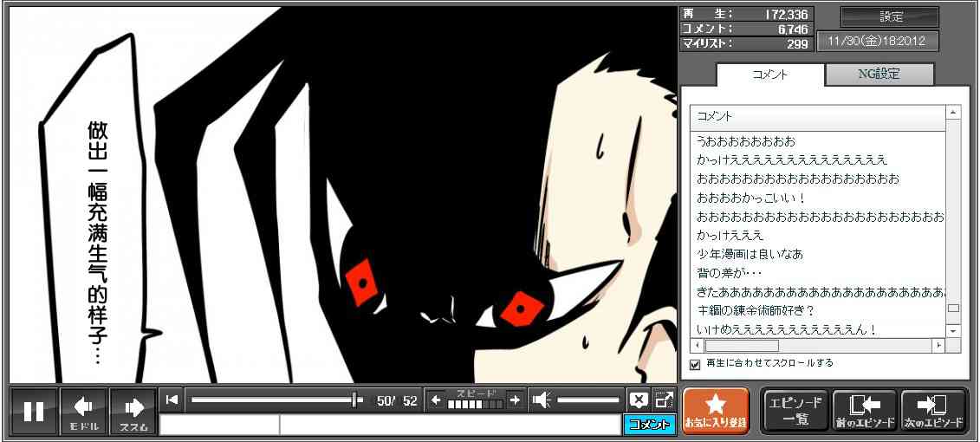
Task: Add to favorites with star button
Action: [715, 410]
